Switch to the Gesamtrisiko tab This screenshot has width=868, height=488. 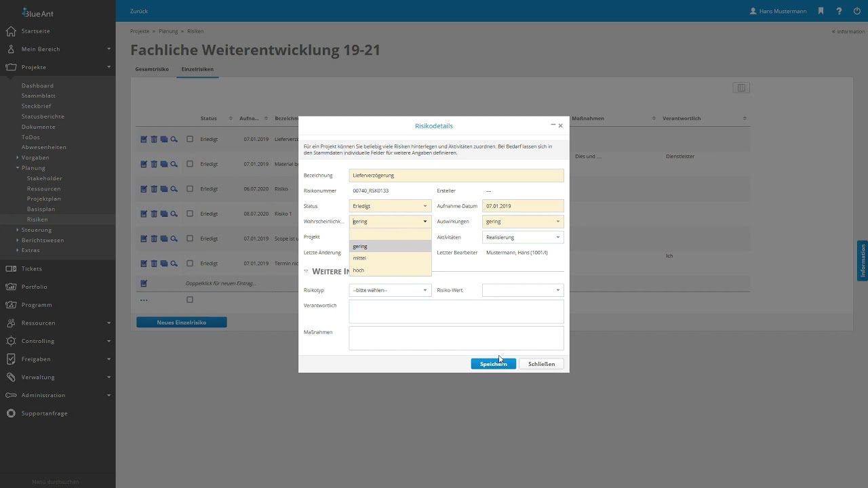152,69
